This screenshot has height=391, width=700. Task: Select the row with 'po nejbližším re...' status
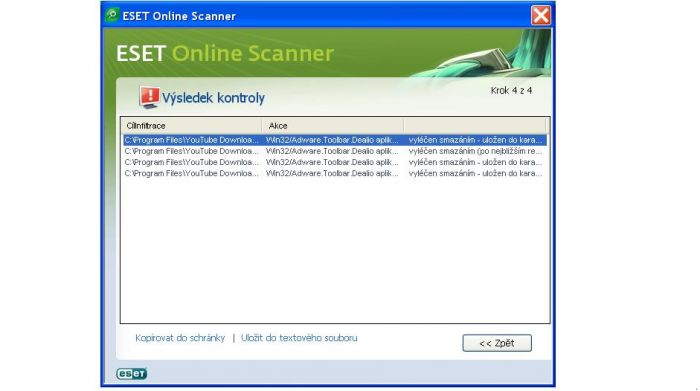point(335,151)
